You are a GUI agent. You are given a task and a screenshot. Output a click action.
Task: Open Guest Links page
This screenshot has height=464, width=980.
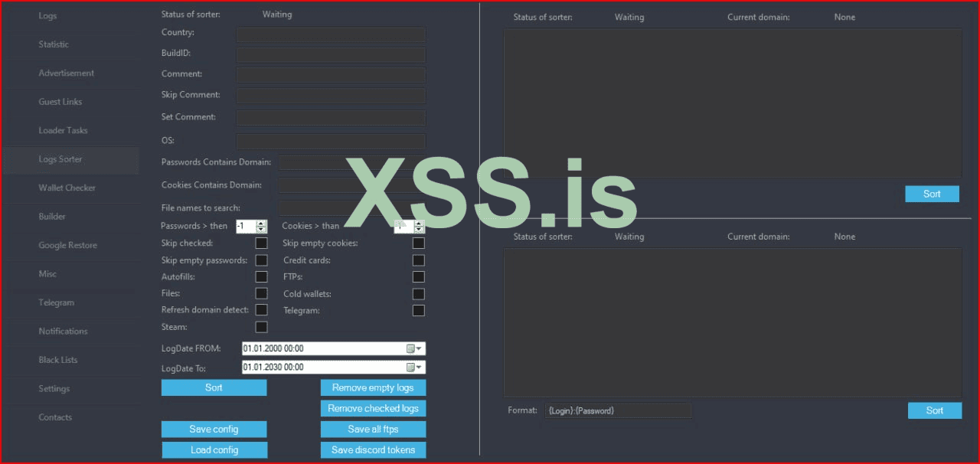tap(60, 102)
